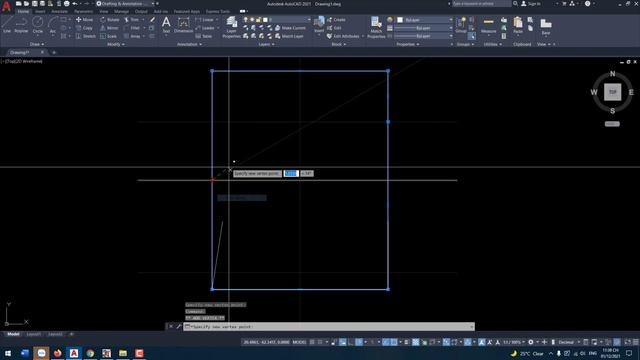Viewport: 640px width, 360px height.
Task: Select the Polyline tool
Action: [21, 24]
